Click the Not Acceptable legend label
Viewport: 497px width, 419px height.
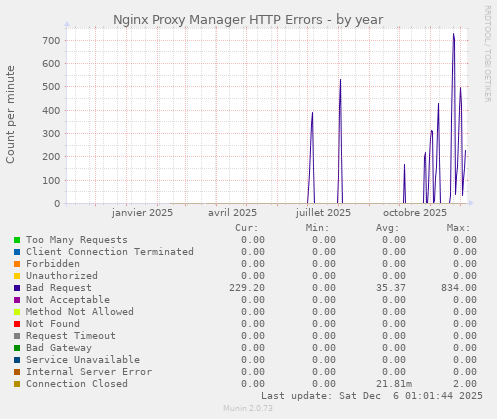coord(68,300)
